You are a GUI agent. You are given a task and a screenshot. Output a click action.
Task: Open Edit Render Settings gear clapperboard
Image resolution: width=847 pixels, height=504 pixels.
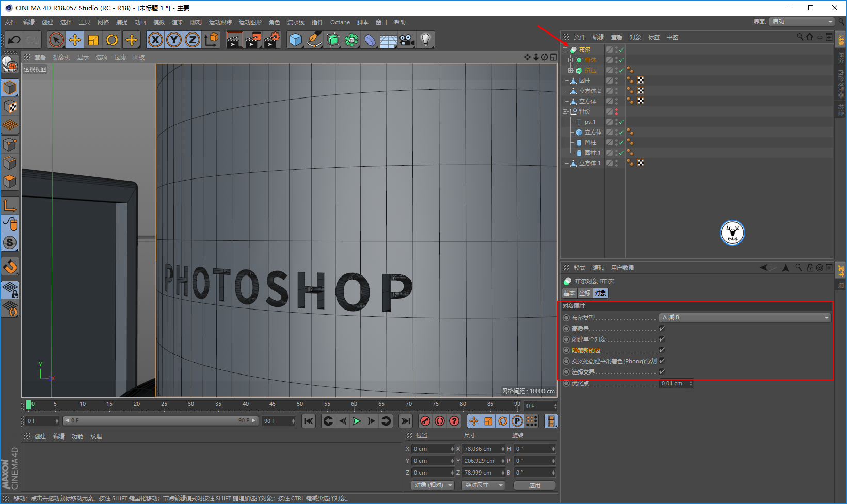pyautogui.click(x=271, y=40)
